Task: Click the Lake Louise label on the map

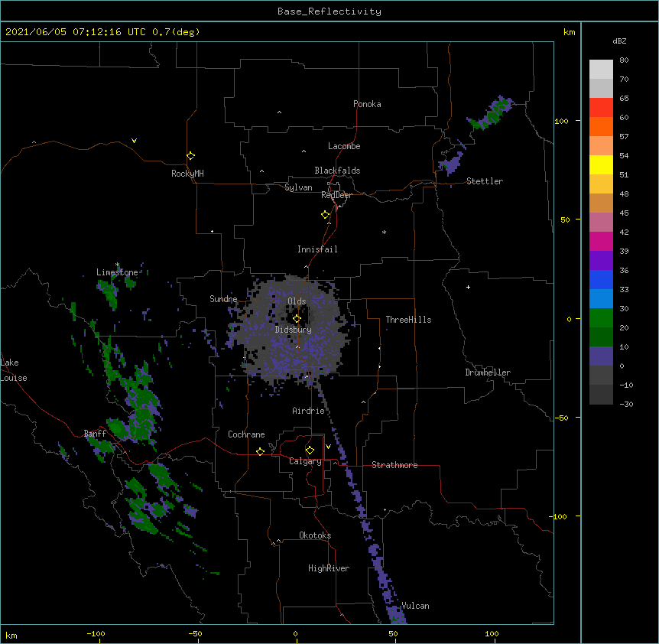Action: [x=14, y=370]
